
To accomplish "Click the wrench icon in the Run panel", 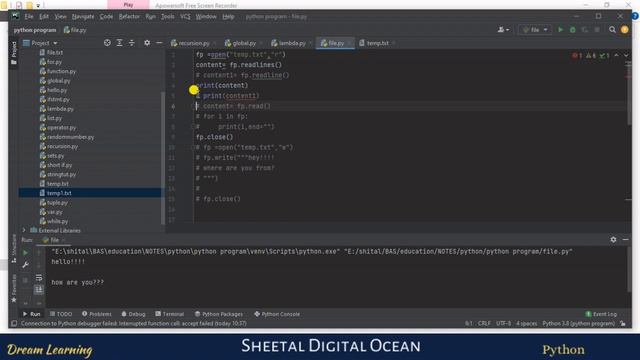I will (25, 265).
